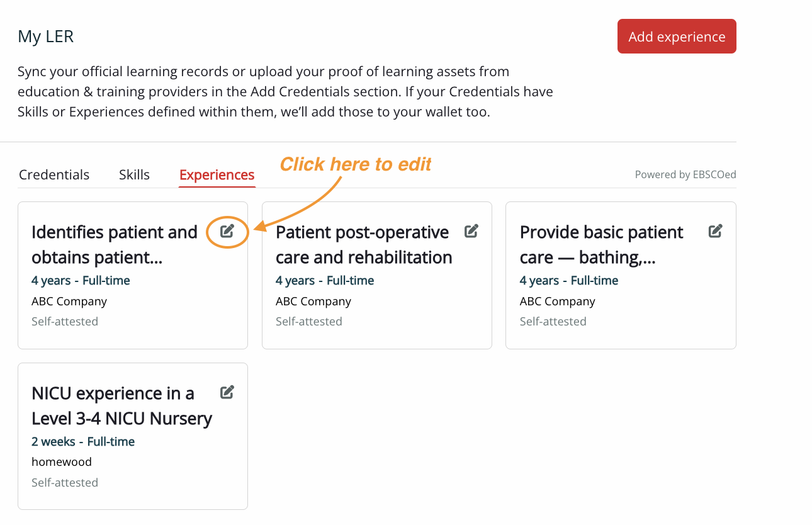Click 'Self-attested' label on the NICU card
Viewport: 812px width, 525px height.
(x=65, y=482)
